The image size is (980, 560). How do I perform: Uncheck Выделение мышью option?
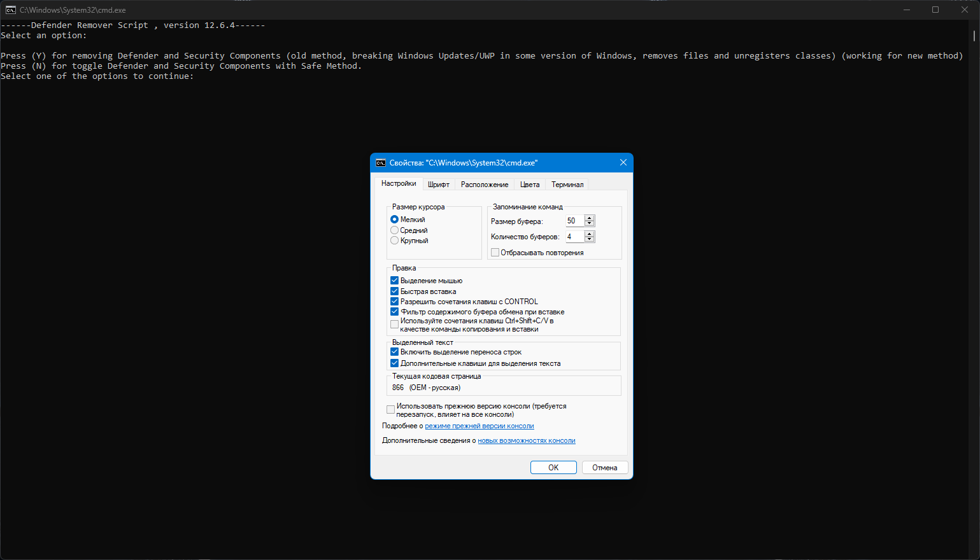[x=395, y=281]
